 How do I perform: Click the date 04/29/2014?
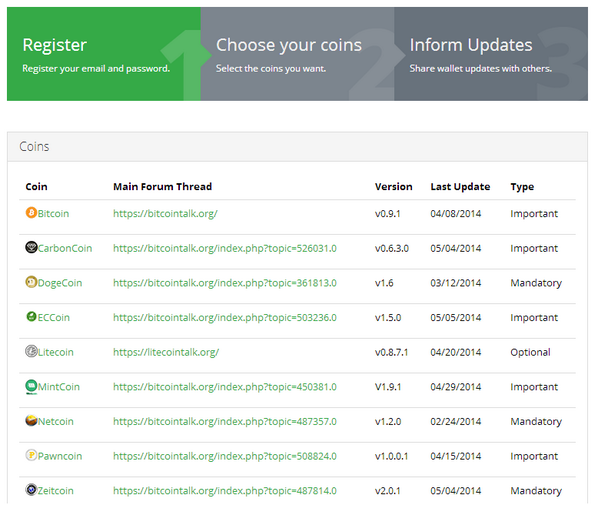456,387
